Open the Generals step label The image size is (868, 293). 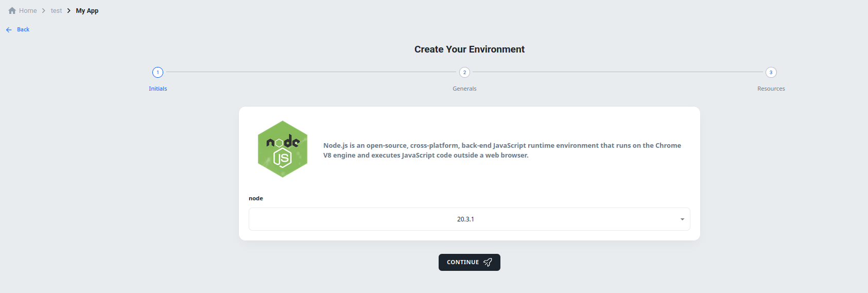[464, 89]
